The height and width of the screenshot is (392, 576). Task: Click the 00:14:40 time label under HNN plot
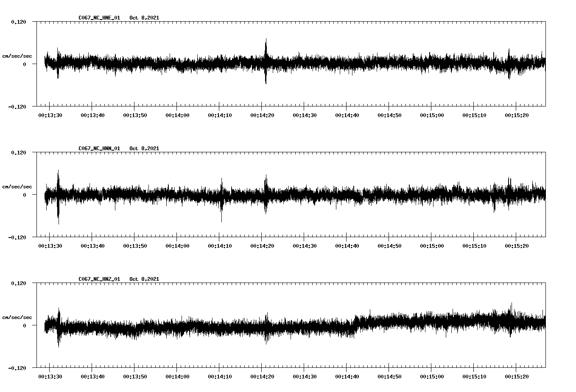[x=347, y=246]
